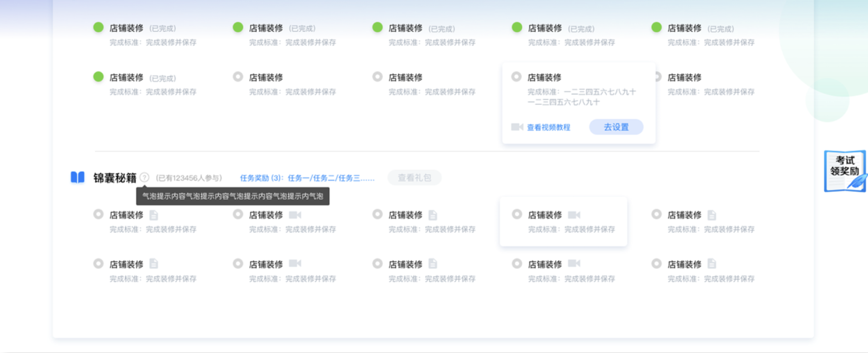The image size is (868, 353).
Task: Select the radio circle in the 去设置 card
Action: (517, 77)
